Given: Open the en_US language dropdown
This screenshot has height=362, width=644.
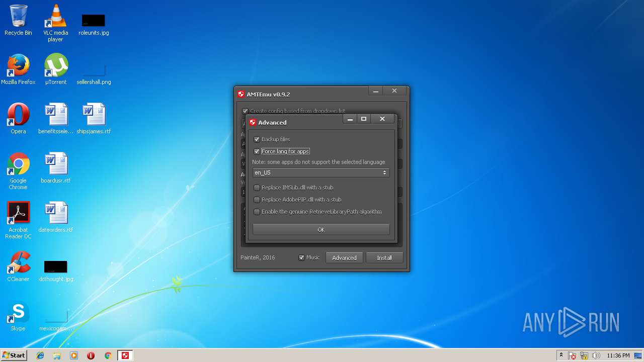Looking at the screenshot, I should [x=321, y=172].
